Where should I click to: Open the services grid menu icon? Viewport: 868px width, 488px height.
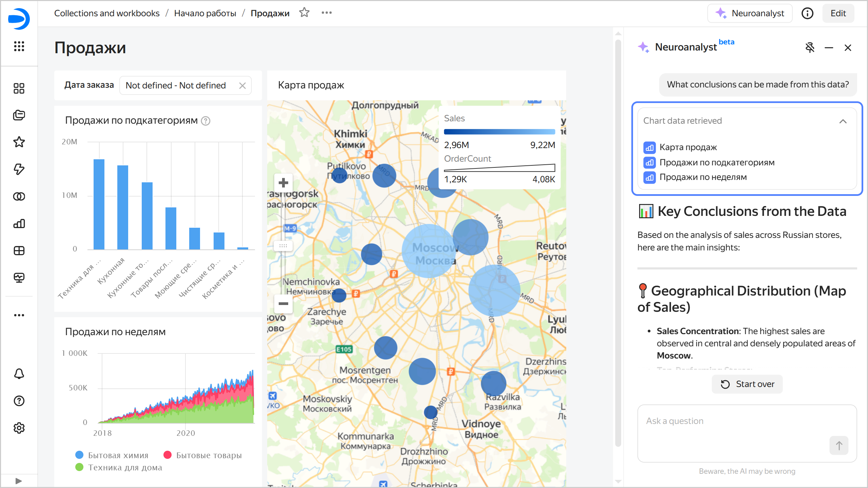click(x=19, y=46)
